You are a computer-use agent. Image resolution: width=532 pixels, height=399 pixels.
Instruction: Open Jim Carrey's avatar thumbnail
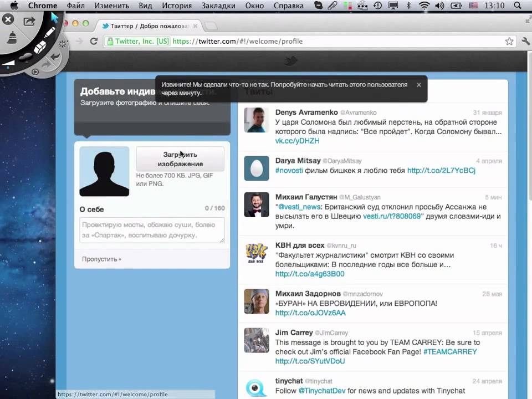pos(257,340)
